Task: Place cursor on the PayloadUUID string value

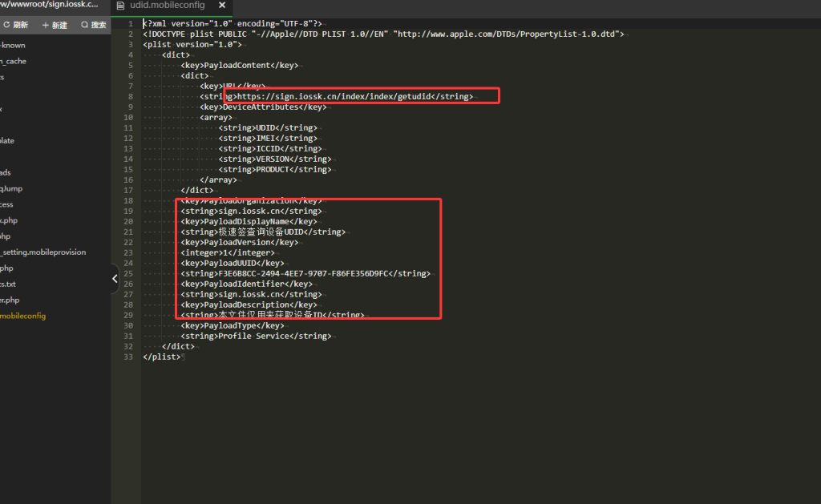Action: 303,273
